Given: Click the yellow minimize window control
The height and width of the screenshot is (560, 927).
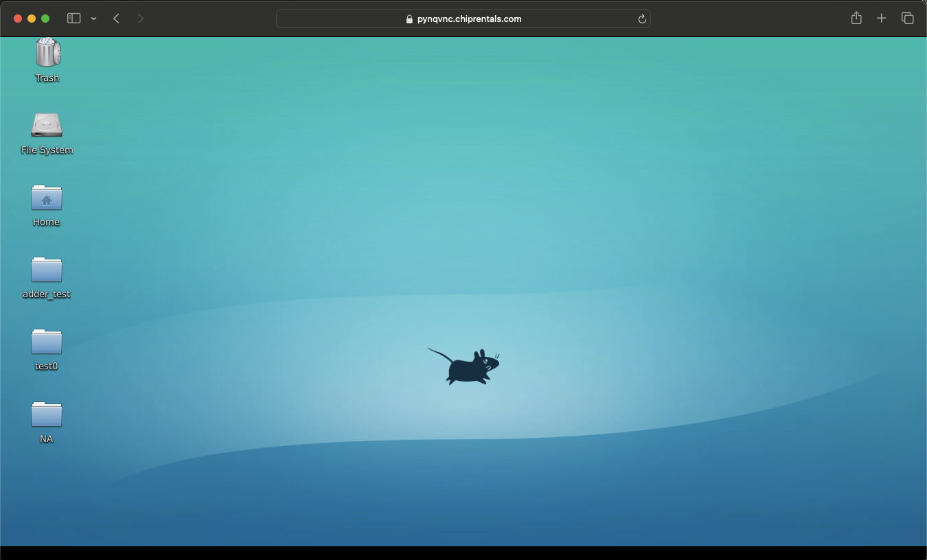Looking at the screenshot, I should (x=31, y=19).
